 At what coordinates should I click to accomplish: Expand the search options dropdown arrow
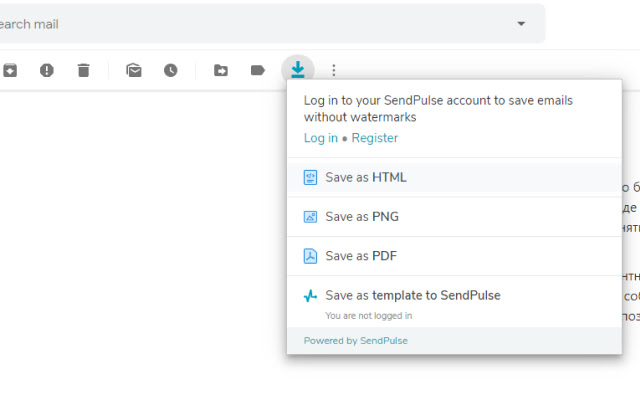(x=521, y=24)
